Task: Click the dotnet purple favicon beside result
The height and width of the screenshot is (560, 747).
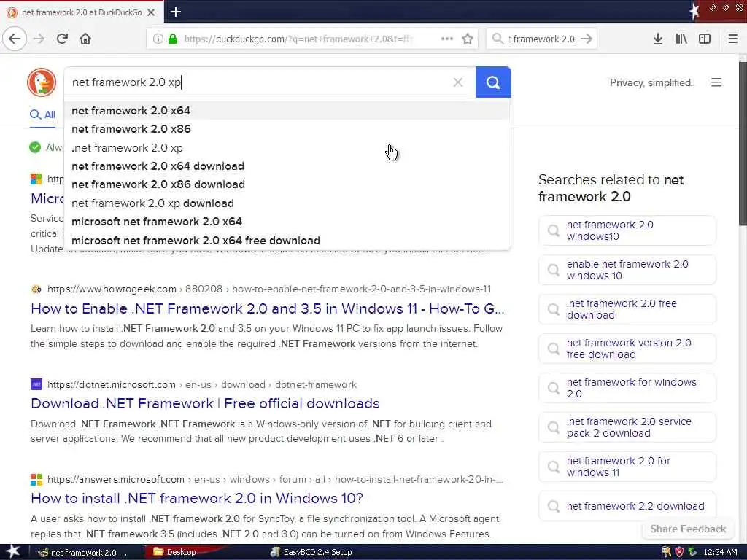Action: [x=36, y=384]
